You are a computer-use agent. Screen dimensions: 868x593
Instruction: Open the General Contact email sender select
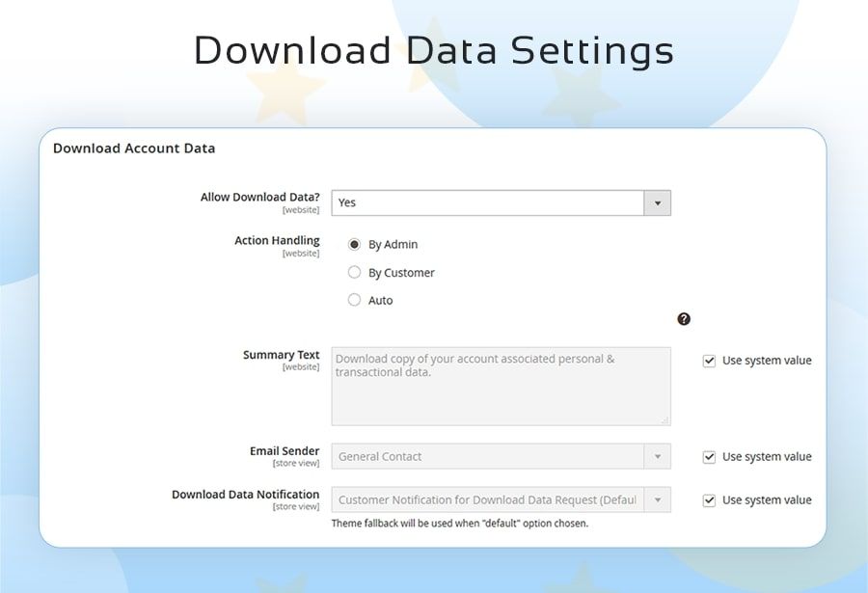(488, 456)
